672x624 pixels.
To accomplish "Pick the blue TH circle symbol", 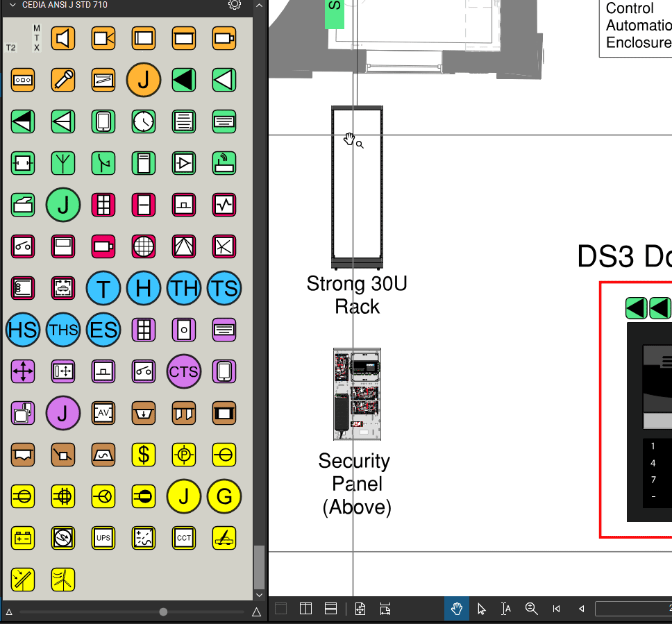I will tap(184, 288).
